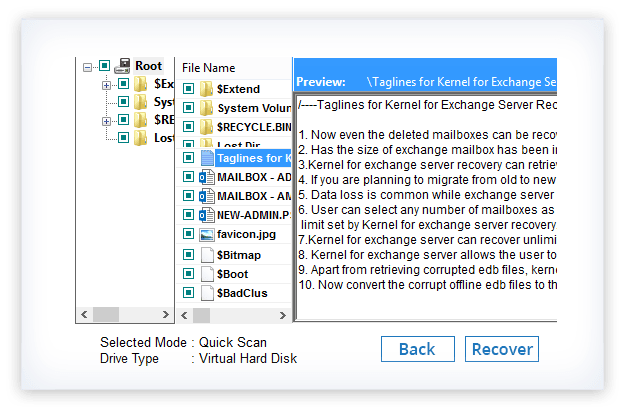This screenshot has height=409, width=624.
Task: Select the $BadClus file entry
Action: coord(242,293)
